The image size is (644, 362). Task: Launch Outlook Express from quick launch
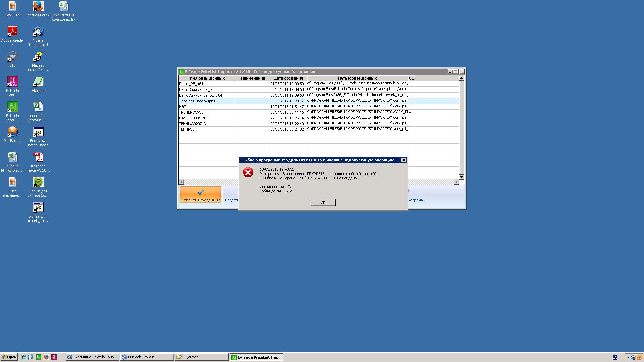[31, 357]
